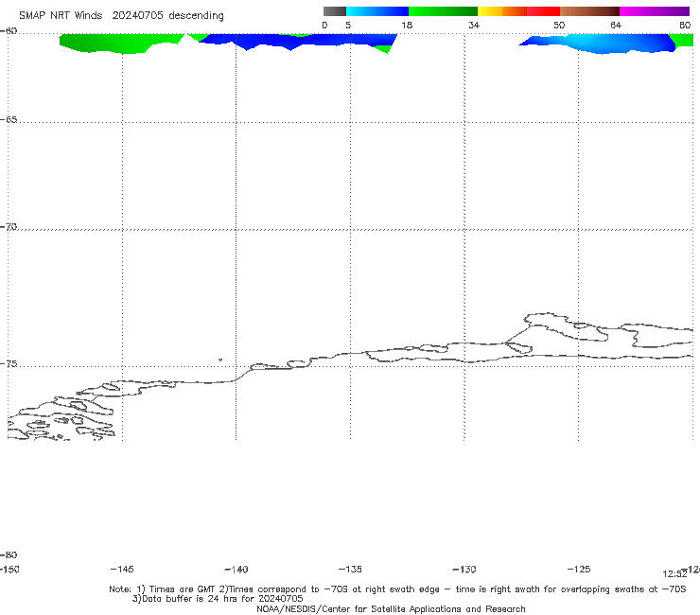
Task: Click the green segment of the color bar
Action: pos(443,11)
